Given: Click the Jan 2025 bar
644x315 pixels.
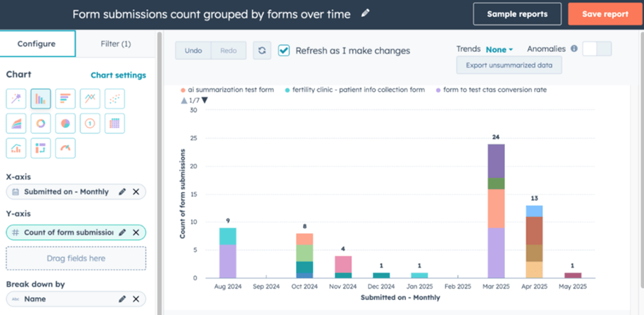Looking at the screenshot, I should pyautogui.click(x=420, y=275).
